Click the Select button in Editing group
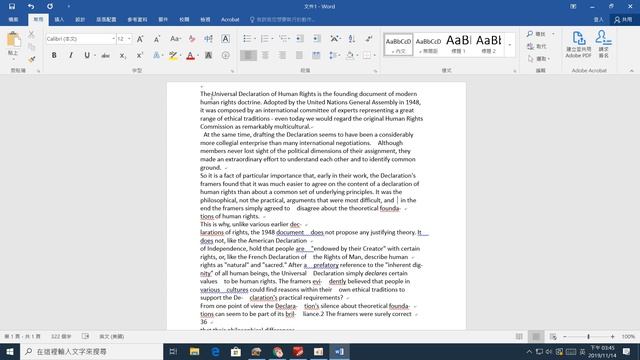640x360 pixels. tap(539, 59)
